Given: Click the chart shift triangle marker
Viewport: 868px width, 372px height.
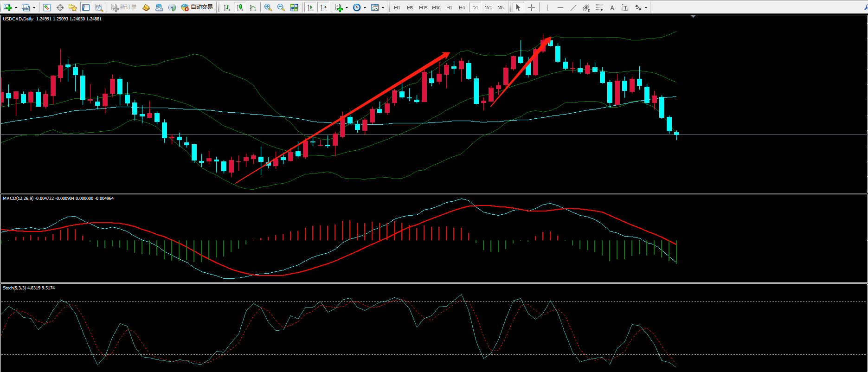Looking at the screenshot, I should (x=693, y=17).
